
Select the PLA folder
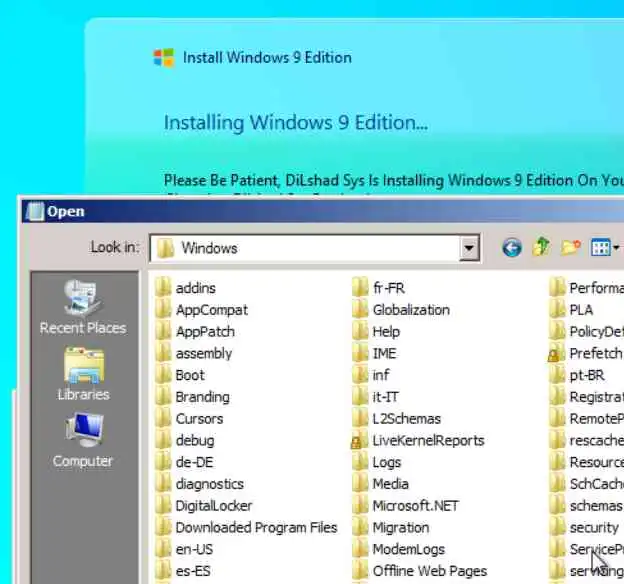point(571,310)
